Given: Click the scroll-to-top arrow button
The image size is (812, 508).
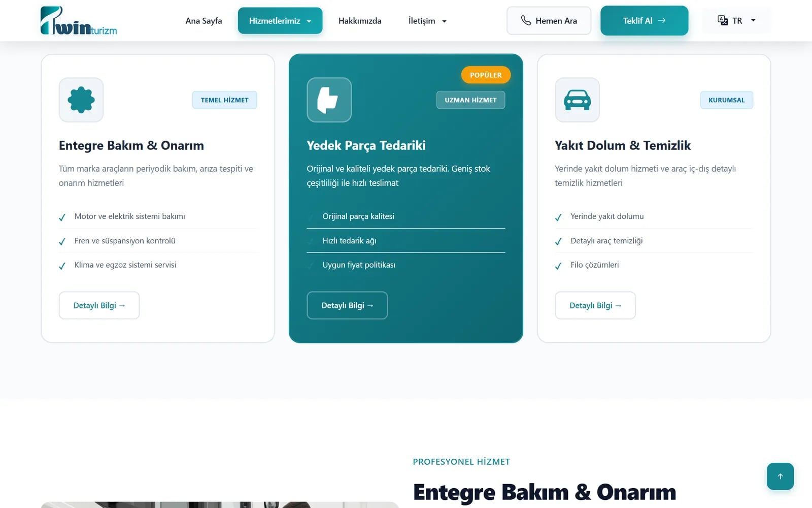Looking at the screenshot, I should [781, 477].
